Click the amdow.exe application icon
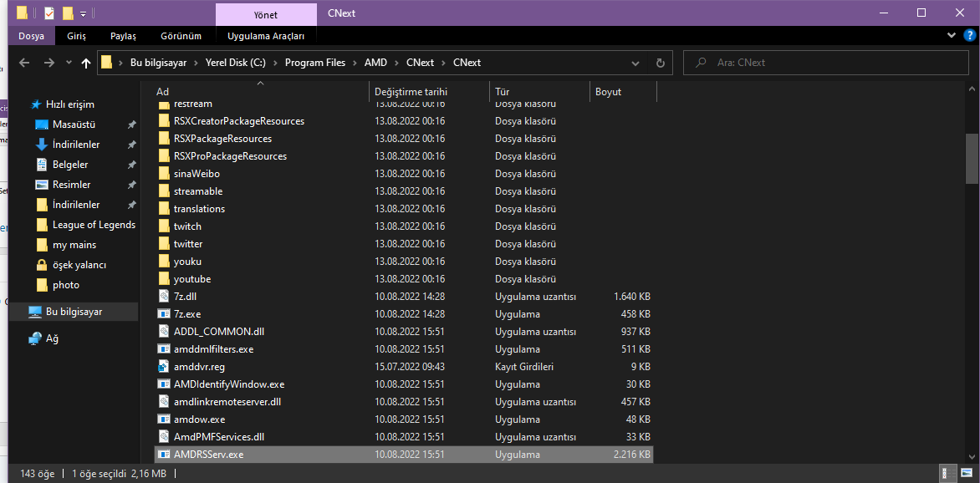The width and height of the screenshot is (980, 483). coord(164,419)
